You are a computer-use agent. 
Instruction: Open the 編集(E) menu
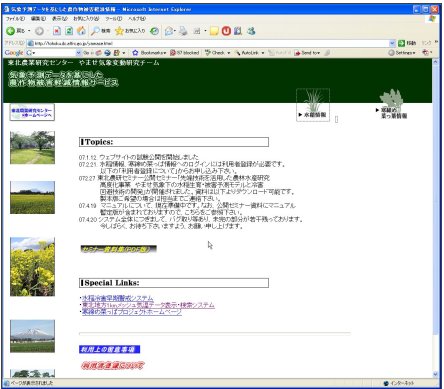click(x=38, y=19)
